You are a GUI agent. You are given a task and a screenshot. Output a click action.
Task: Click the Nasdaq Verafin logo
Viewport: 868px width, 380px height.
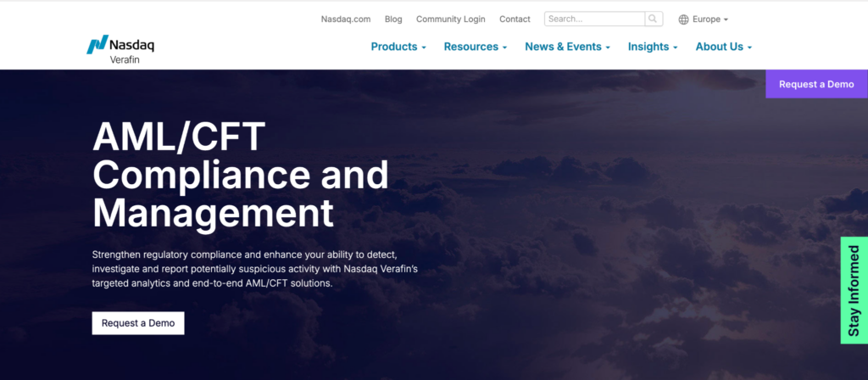point(120,49)
